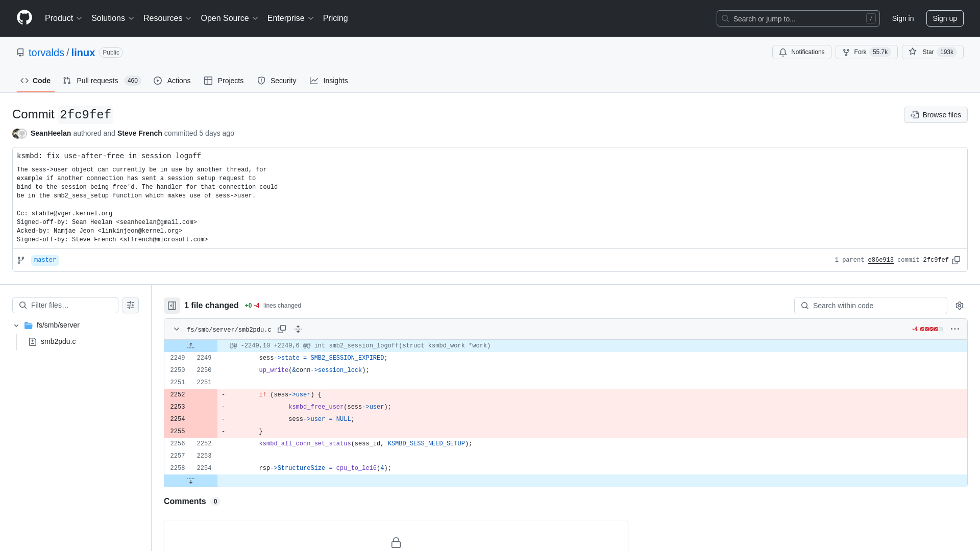Open the file options three-dot menu
This screenshot has height=551, width=980.
(x=955, y=329)
